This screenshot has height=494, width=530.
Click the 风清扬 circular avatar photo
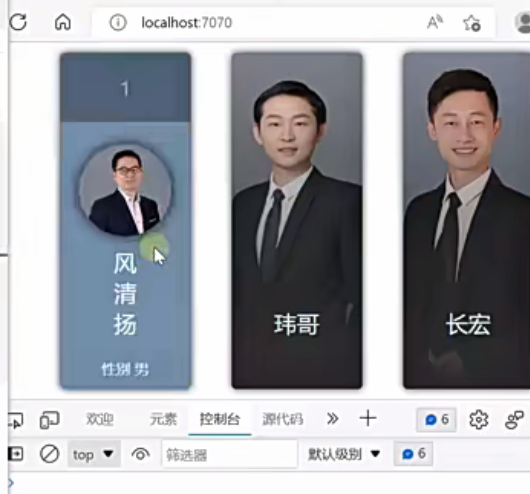126,189
